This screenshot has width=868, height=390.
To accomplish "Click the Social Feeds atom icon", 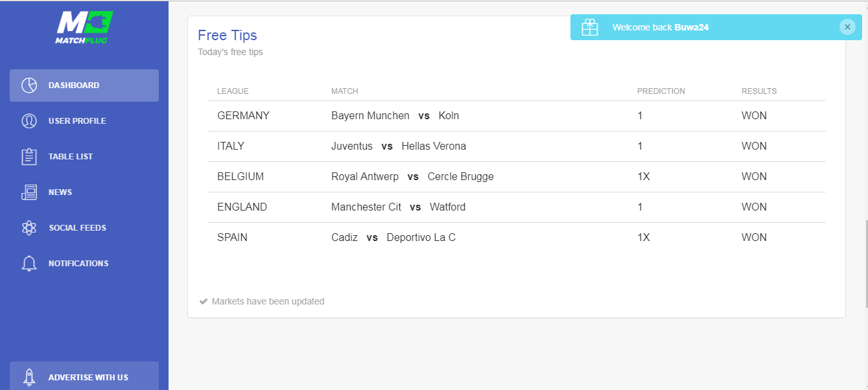I will click(x=29, y=228).
